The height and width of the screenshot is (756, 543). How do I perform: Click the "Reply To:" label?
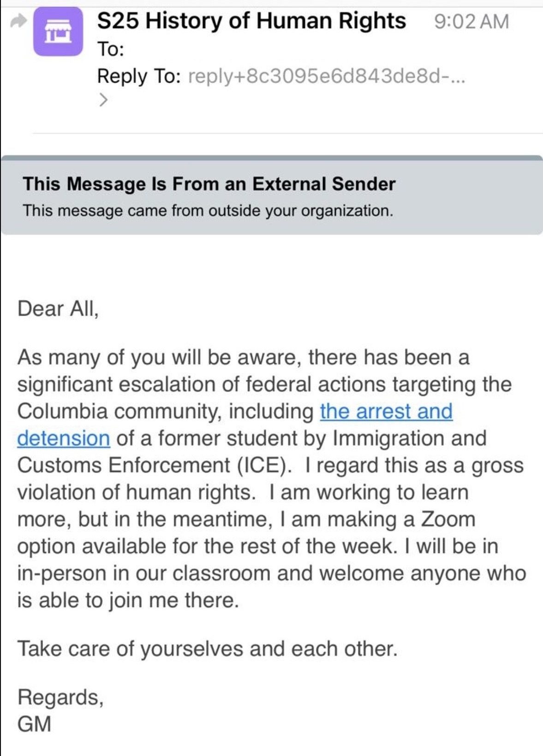[x=138, y=76]
